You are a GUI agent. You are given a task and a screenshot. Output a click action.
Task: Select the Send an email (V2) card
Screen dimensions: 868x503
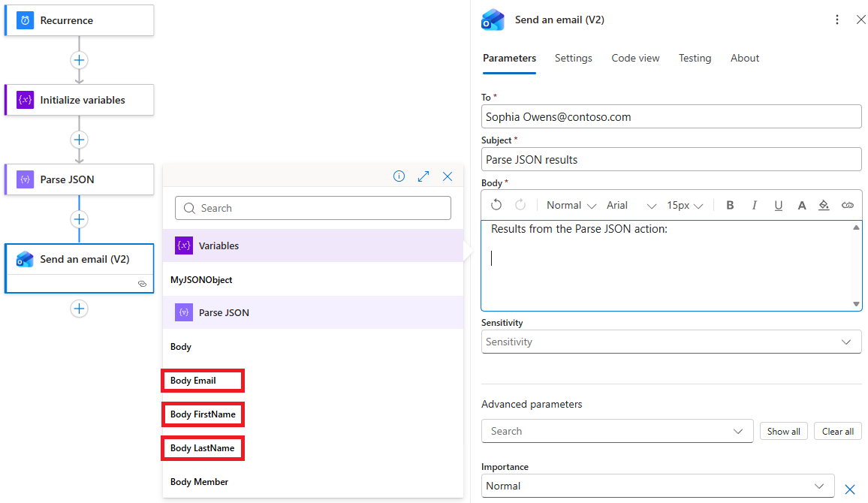[79, 268]
